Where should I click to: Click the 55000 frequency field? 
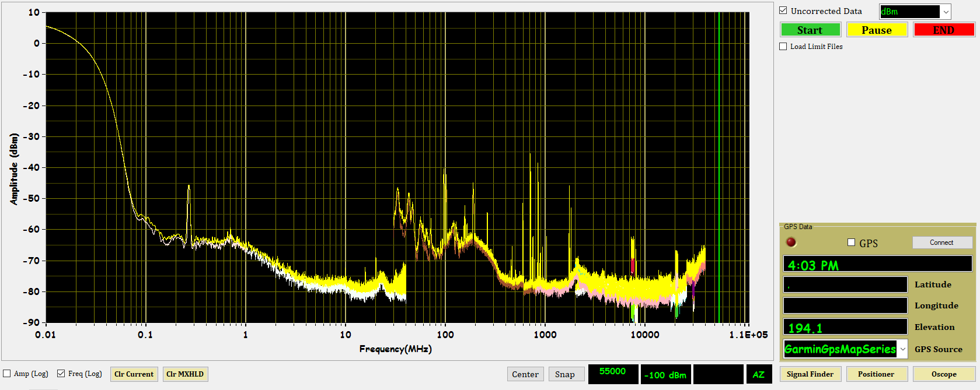tap(612, 374)
